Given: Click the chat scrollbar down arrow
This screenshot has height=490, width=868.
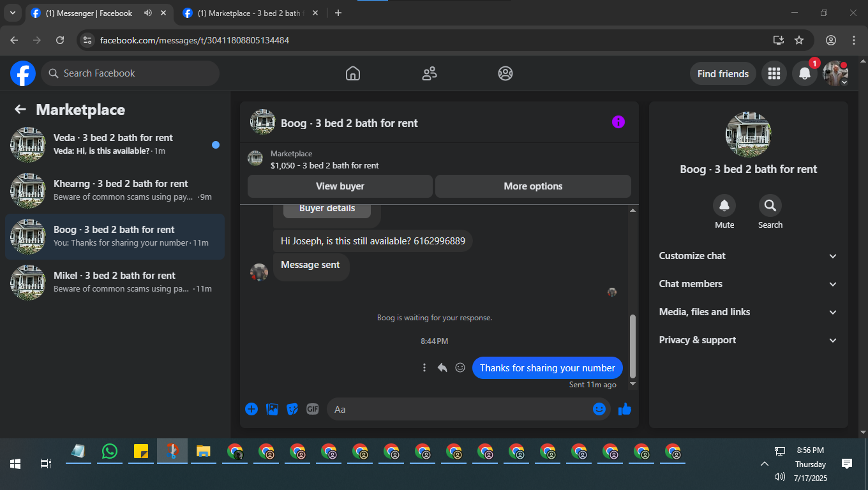Looking at the screenshot, I should (x=633, y=384).
